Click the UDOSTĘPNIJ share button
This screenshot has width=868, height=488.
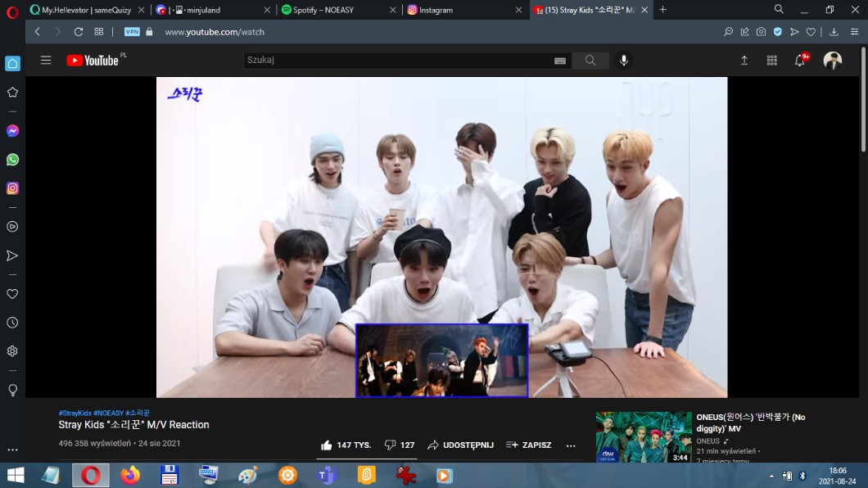[460, 445]
